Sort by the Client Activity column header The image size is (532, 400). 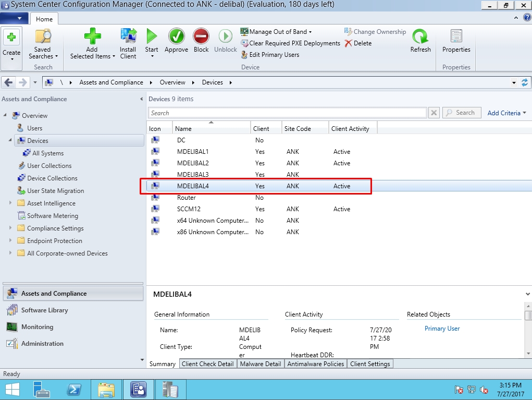click(x=350, y=128)
